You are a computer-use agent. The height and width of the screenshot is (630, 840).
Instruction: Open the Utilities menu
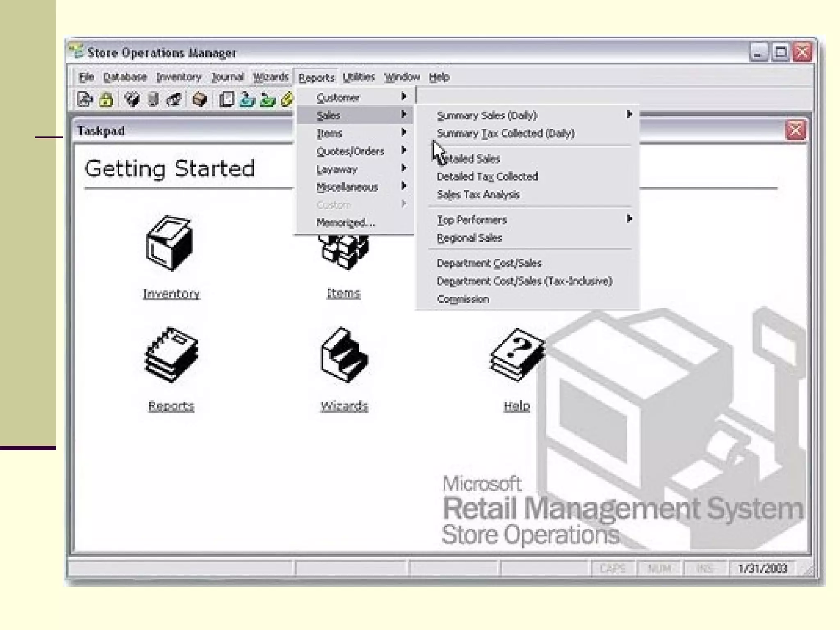pyautogui.click(x=359, y=77)
